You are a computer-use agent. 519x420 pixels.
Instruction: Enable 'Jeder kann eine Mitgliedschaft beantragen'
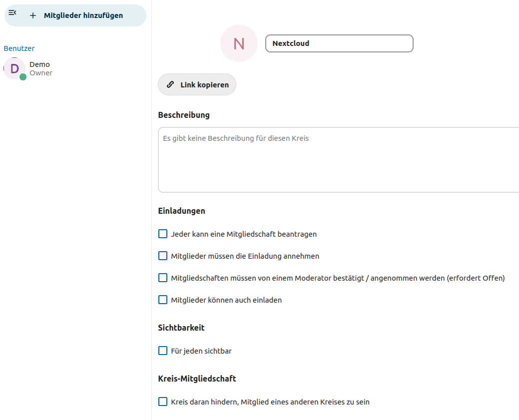click(x=162, y=233)
